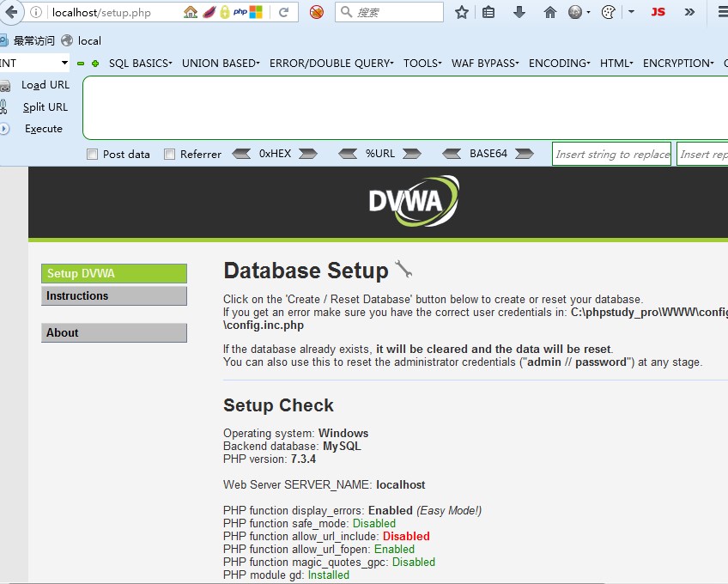Click the house icon inside the address bar
The image size is (728, 584).
point(191,12)
